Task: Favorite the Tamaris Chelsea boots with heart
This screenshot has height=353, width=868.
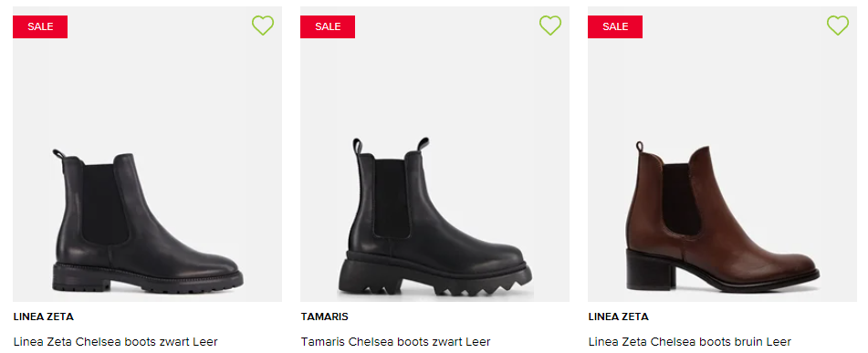Action: click(x=550, y=26)
